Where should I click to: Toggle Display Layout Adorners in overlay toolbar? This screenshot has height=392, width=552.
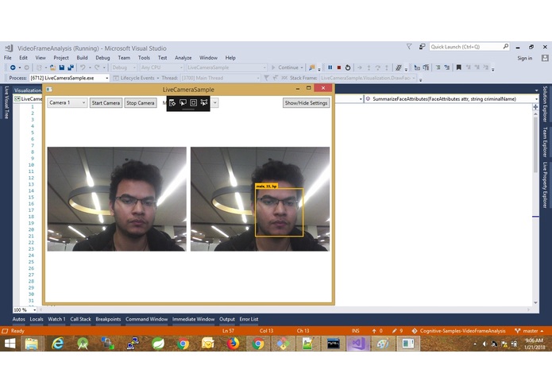pos(193,102)
